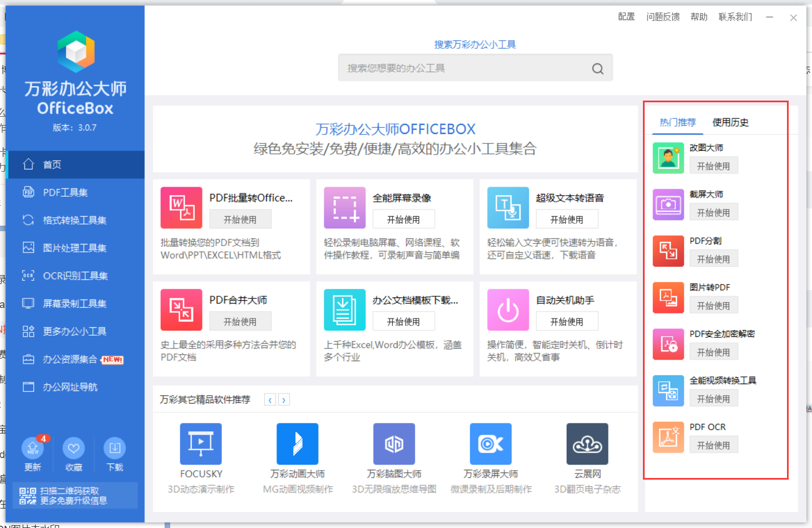This screenshot has width=812, height=528.
Task: Switch to the 热门推荐 tab
Action: click(x=677, y=122)
